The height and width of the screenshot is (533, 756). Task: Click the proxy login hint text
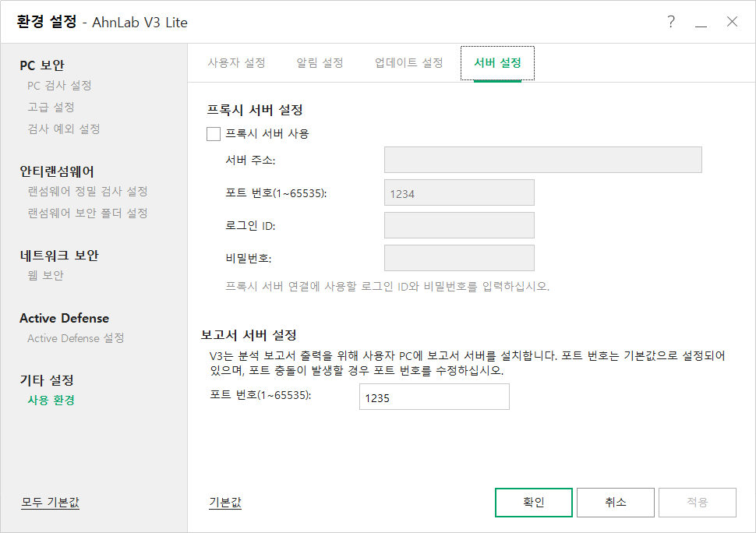tap(387, 286)
